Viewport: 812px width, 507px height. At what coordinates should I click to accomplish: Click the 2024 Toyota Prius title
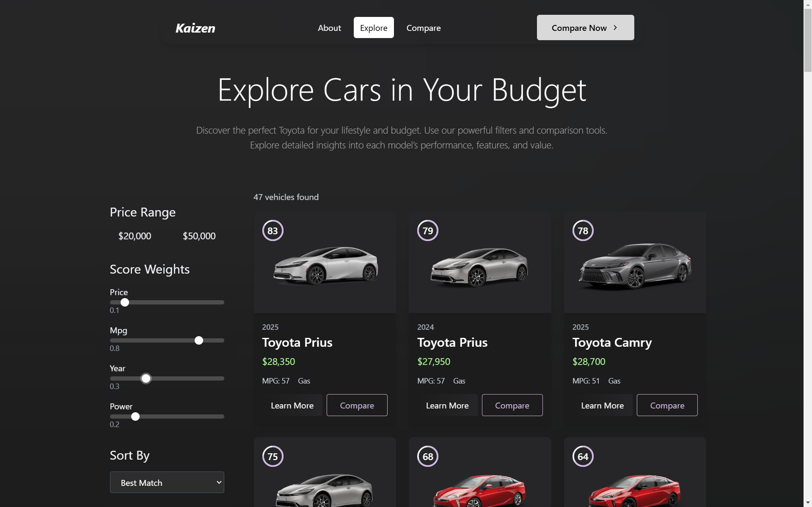tap(452, 342)
